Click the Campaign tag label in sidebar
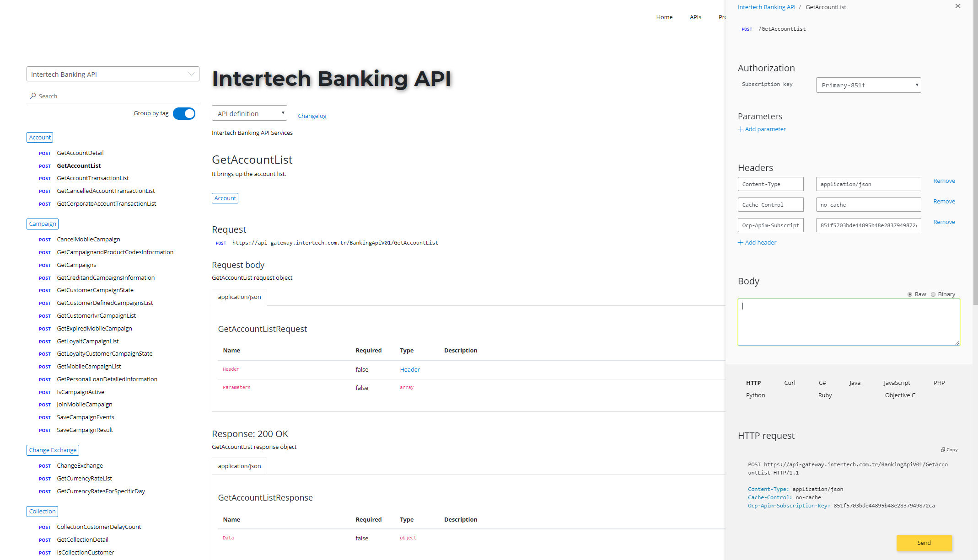The width and height of the screenshot is (978, 560). pyautogui.click(x=43, y=224)
